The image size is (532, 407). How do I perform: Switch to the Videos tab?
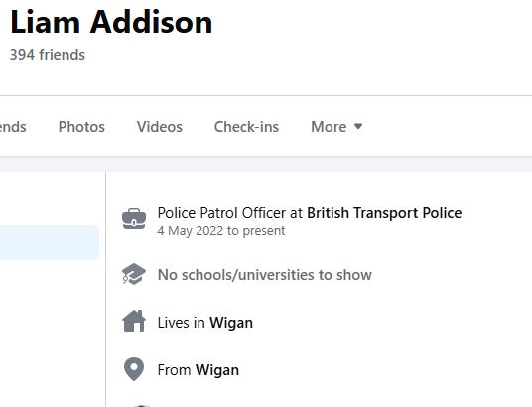(160, 127)
